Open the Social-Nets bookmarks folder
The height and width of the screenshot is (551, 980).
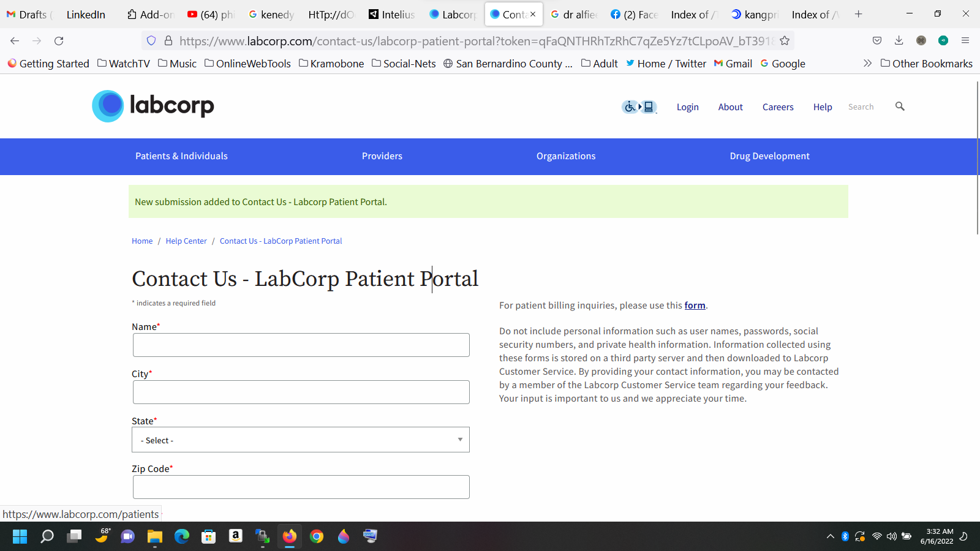[404, 63]
